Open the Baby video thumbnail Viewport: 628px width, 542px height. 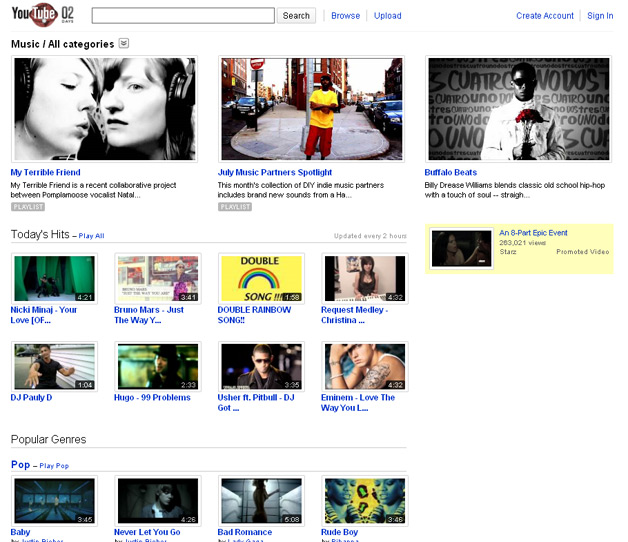(54, 501)
